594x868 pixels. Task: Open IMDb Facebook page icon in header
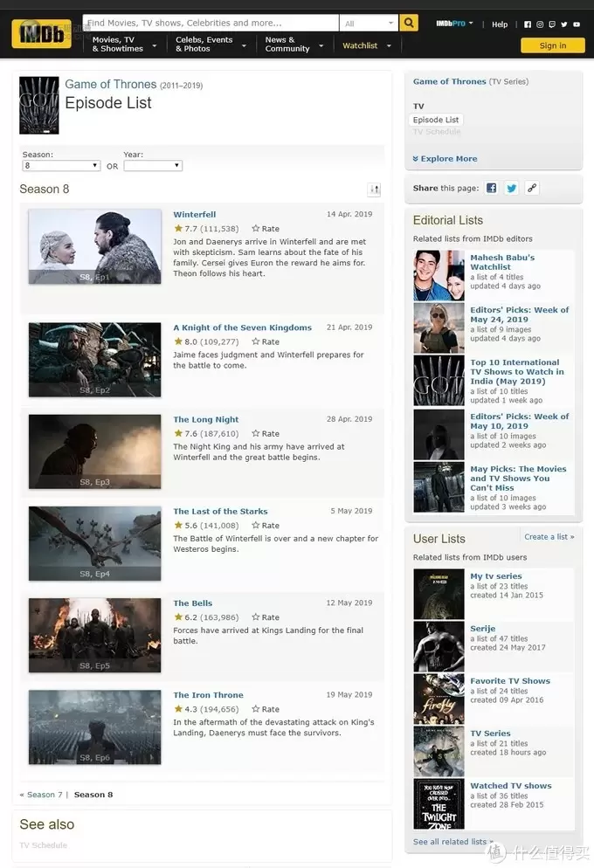pyautogui.click(x=528, y=24)
